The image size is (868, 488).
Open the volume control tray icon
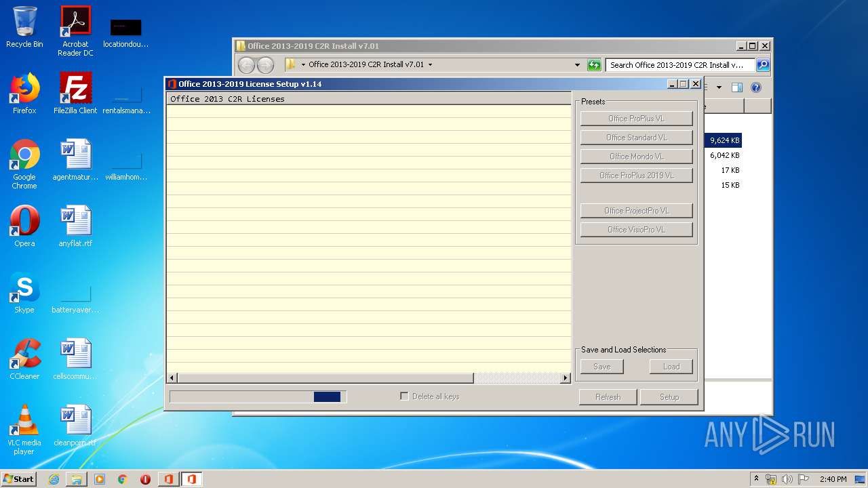(787, 479)
